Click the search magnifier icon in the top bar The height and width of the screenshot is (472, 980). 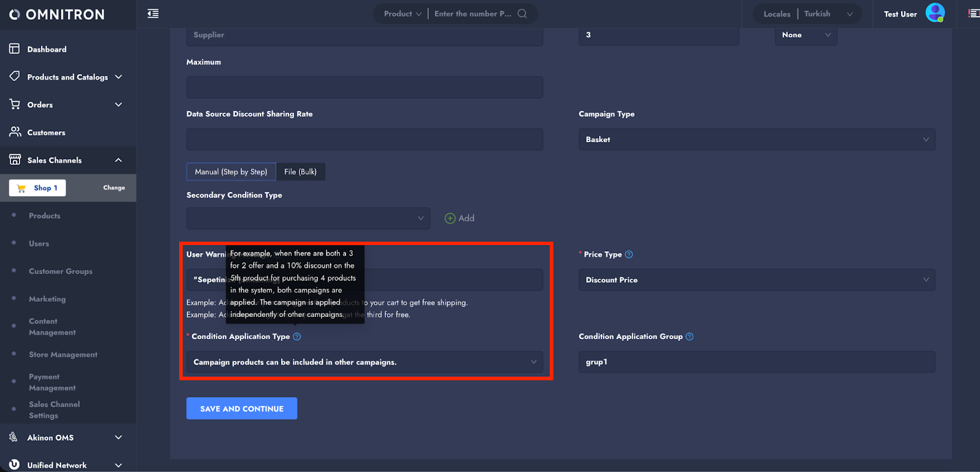tap(522, 13)
